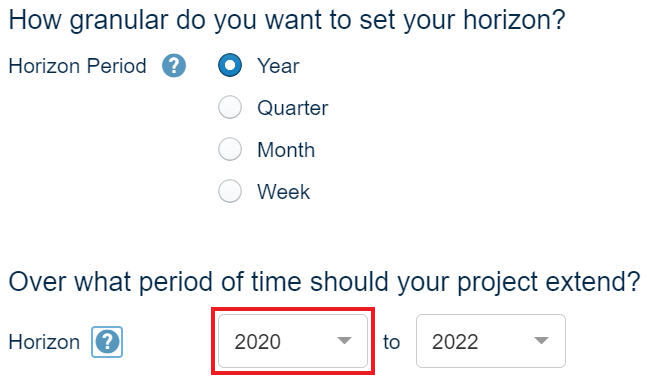The image size is (648, 377).
Task: Click the Month label text
Action: [x=286, y=150]
